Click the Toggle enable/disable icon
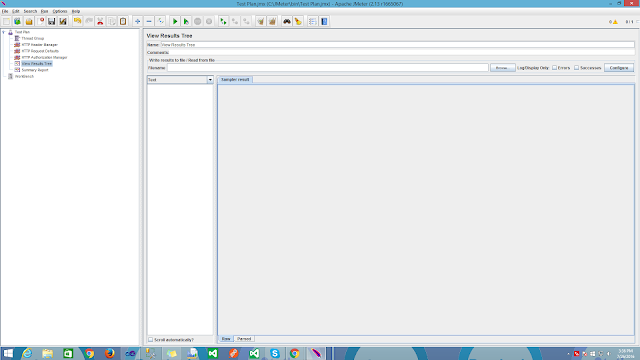640x360 pixels. pyautogui.click(x=160, y=21)
